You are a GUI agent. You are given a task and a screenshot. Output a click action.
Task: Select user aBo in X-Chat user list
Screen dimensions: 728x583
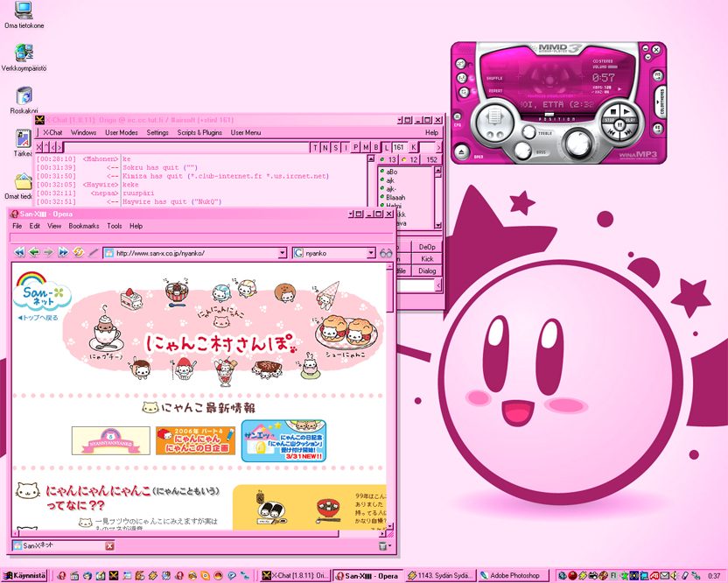[391, 172]
